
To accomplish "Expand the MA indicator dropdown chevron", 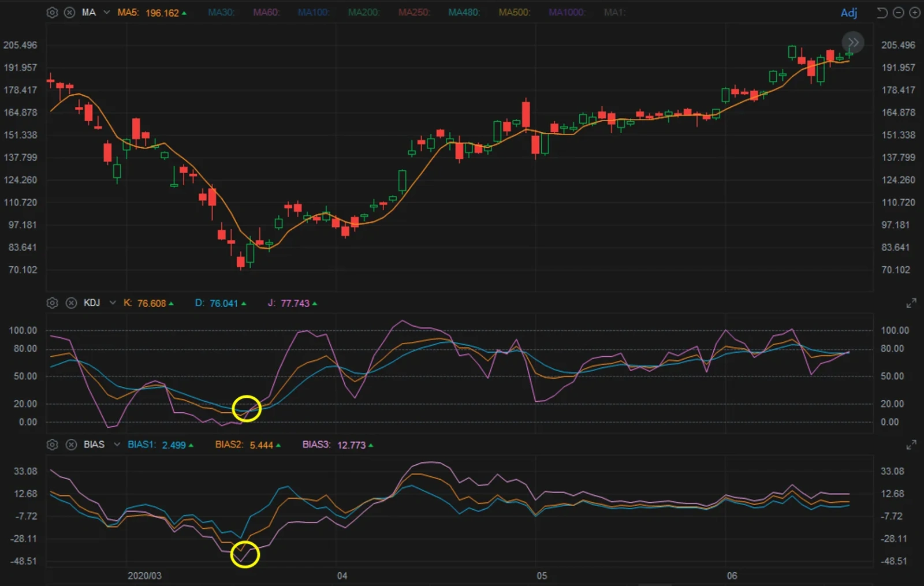I will (106, 12).
